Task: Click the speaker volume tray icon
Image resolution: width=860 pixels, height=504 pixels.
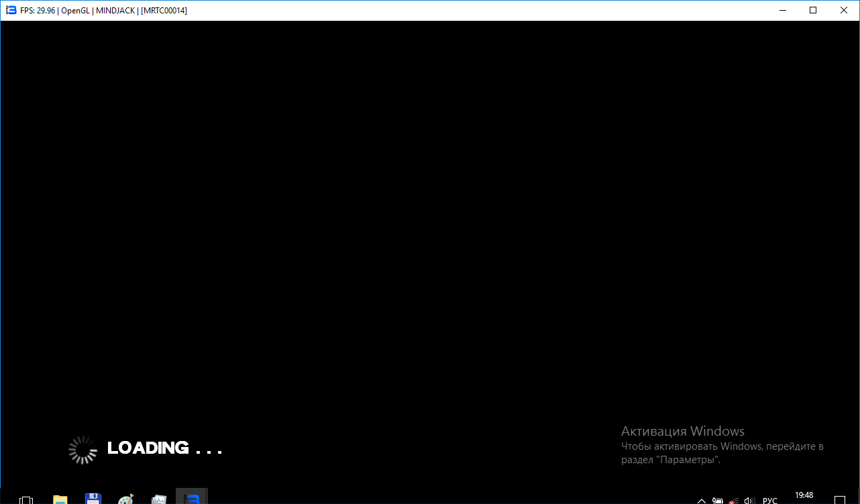Action: tap(750, 501)
